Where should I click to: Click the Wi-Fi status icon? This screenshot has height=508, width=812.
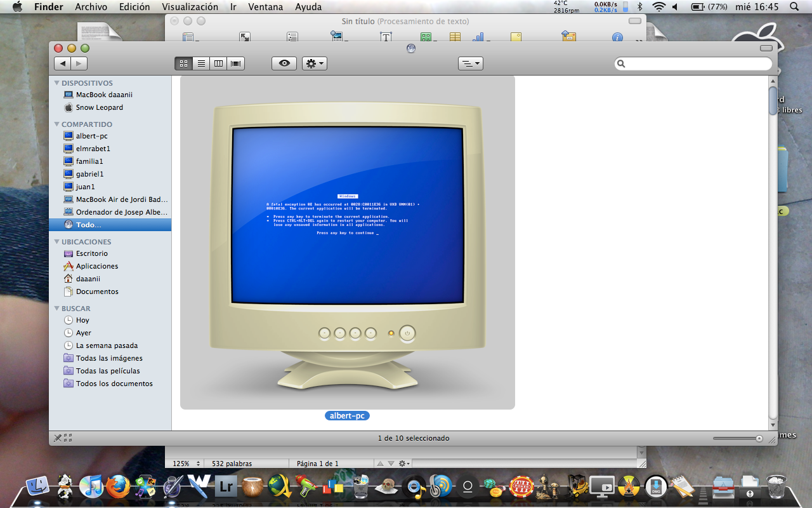659,7
